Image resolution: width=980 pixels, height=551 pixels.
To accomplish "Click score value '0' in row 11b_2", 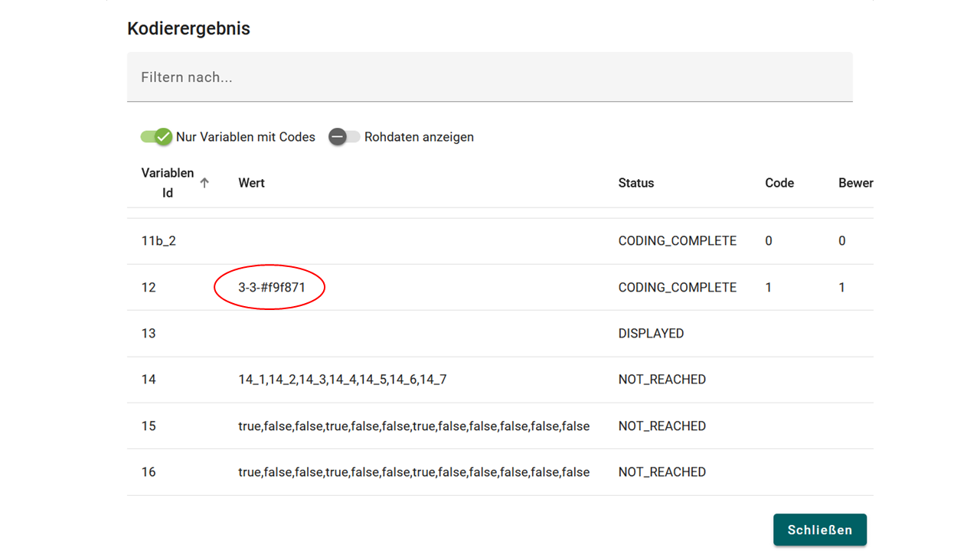I will pyautogui.click(x=842, y=241).
